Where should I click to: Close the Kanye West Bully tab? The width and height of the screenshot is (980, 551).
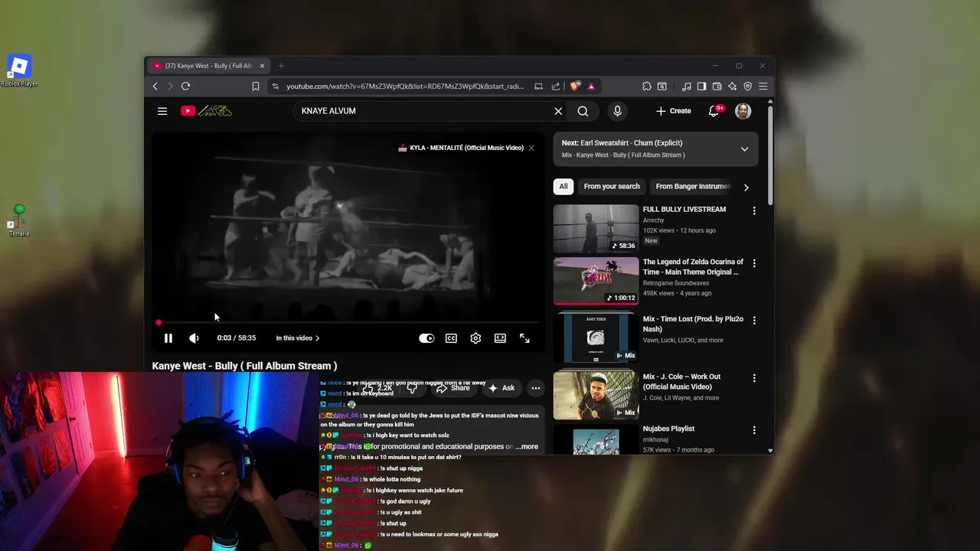tap(262, 66)
